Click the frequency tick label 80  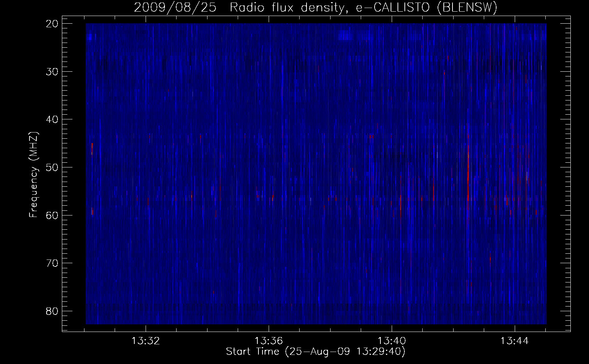coord(52,311)
